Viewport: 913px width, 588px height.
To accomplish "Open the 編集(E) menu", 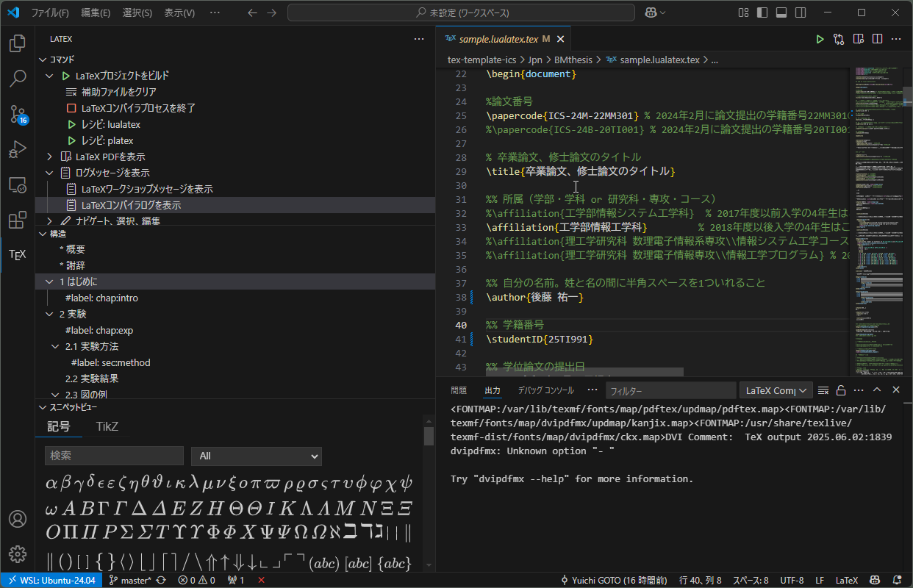I will click(96, 12).
